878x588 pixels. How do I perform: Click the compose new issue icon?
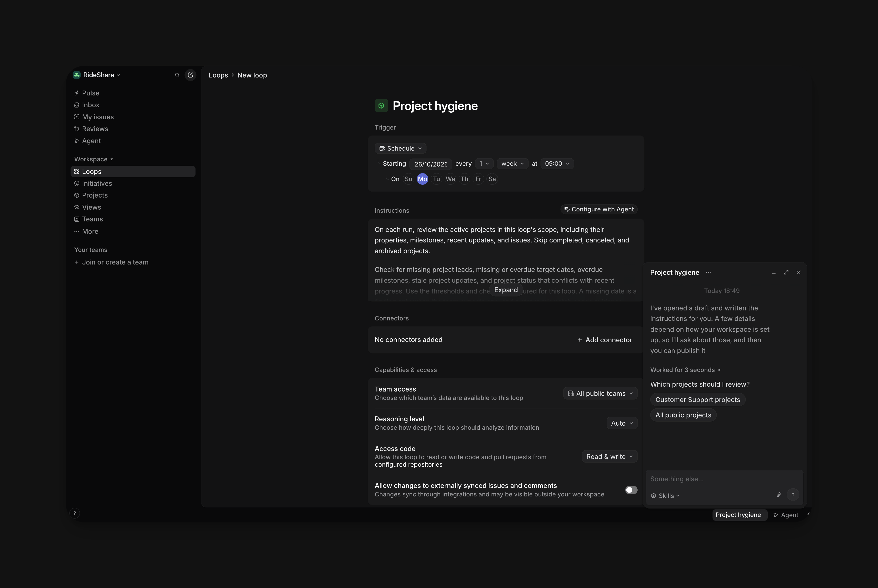[191, 75]
